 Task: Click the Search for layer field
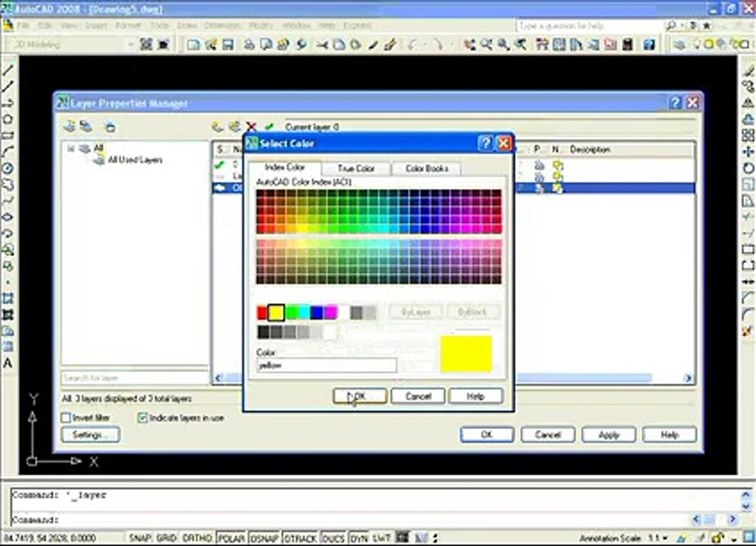click(x=134, y=378)
